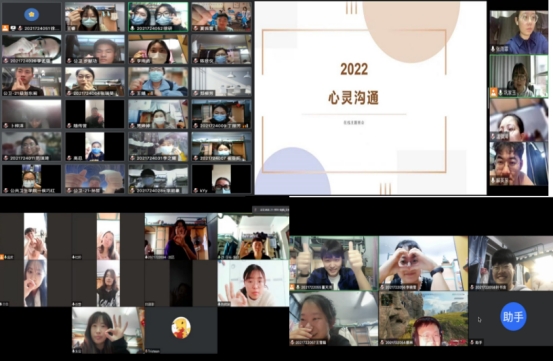Viewport: 553px width, 362px height.
Task: Select the participant making heart-hands gesture
Action: pos(423,263)
